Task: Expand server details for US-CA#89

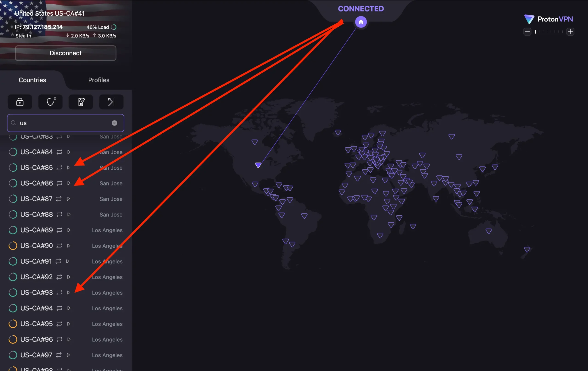Action: click(69, 230)
